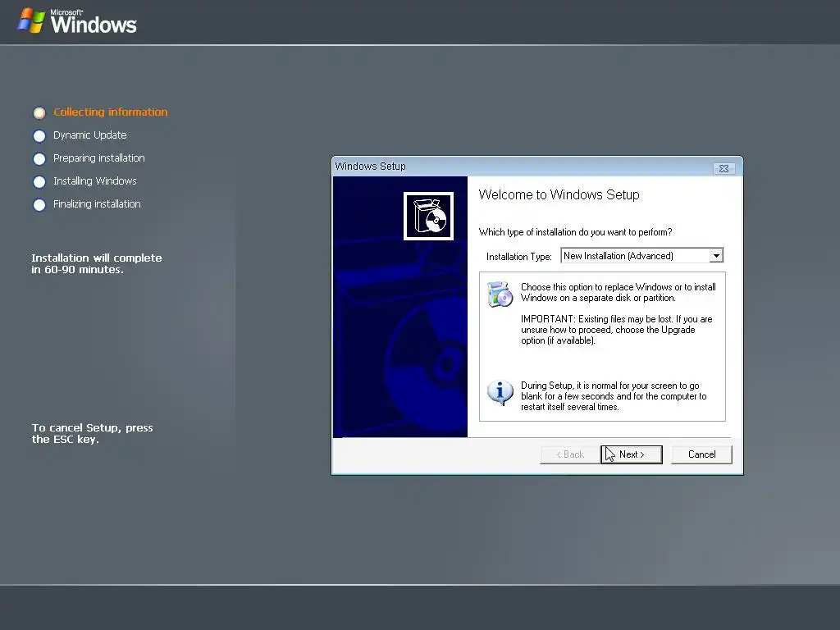The height and width of the screenshot is (630, 840).
Task: Select the Collecting information step bullet
Action: 39,112
